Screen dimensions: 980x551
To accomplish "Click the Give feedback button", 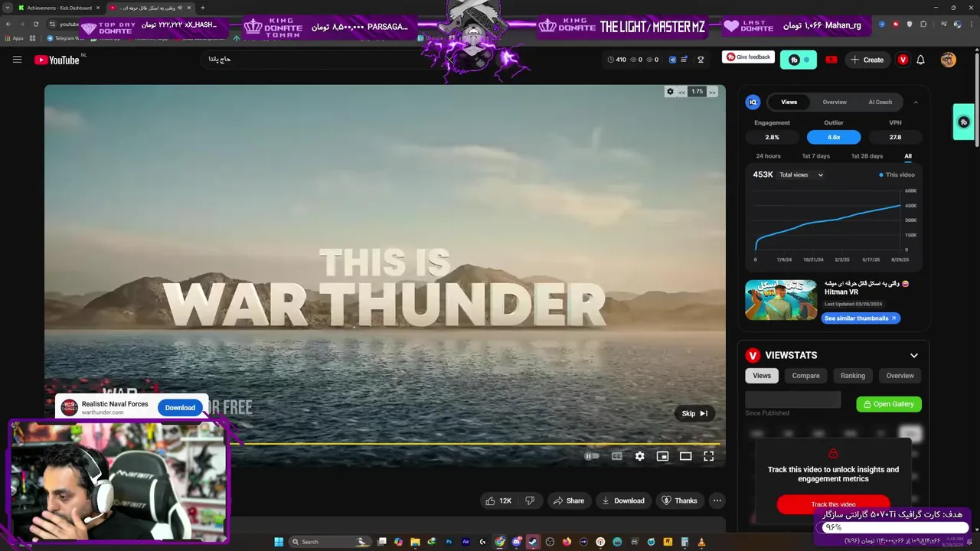I will point(748,57).
